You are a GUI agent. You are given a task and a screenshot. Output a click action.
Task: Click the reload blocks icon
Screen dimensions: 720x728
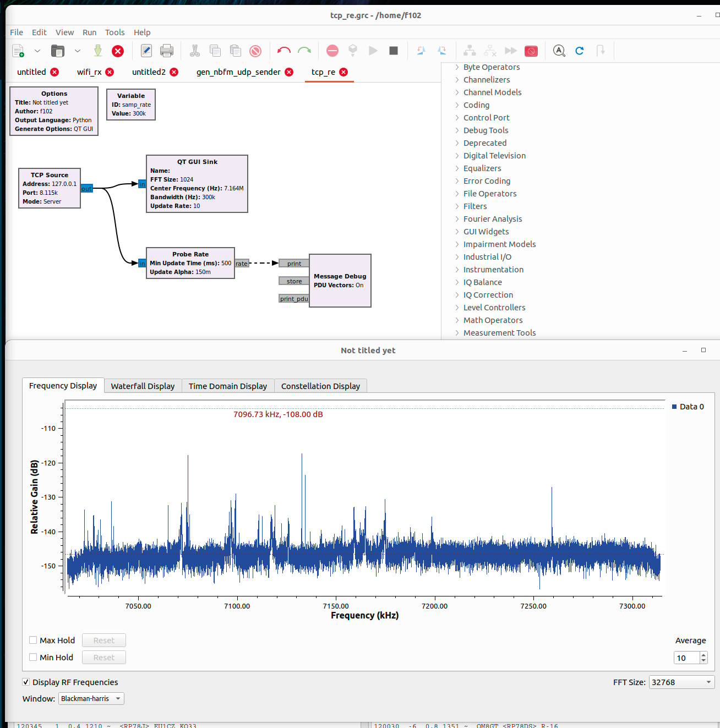[579, 51]
